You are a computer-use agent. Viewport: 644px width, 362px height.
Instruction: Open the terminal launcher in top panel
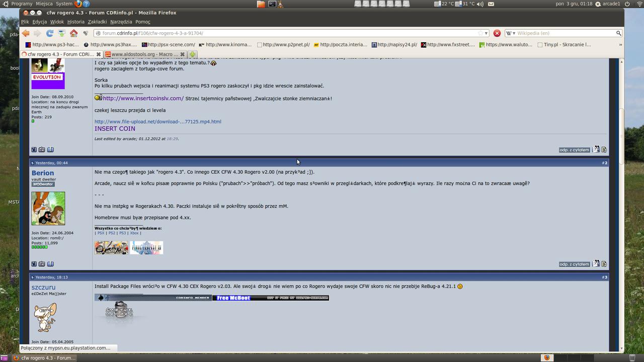272,4
